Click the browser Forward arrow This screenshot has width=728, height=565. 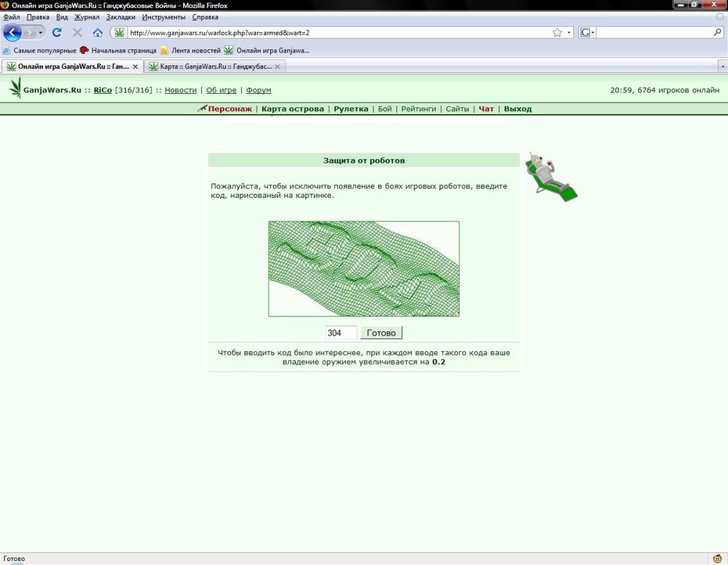click(x=29, y=33)
